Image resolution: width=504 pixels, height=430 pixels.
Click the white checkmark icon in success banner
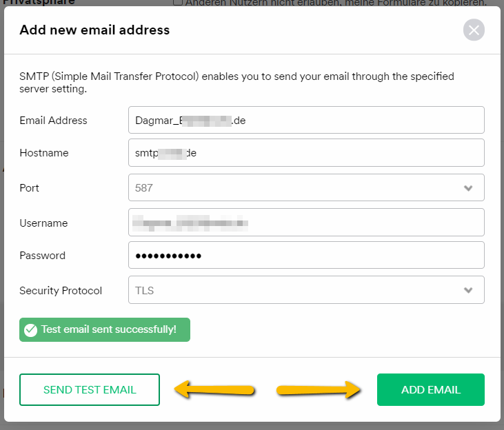pos(31,330)
